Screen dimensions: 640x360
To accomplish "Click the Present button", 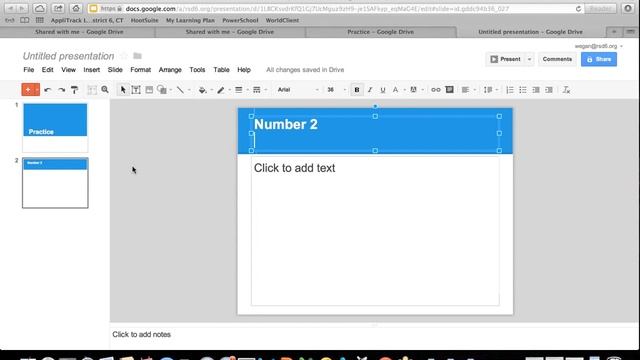I will [x=505, y=59].
